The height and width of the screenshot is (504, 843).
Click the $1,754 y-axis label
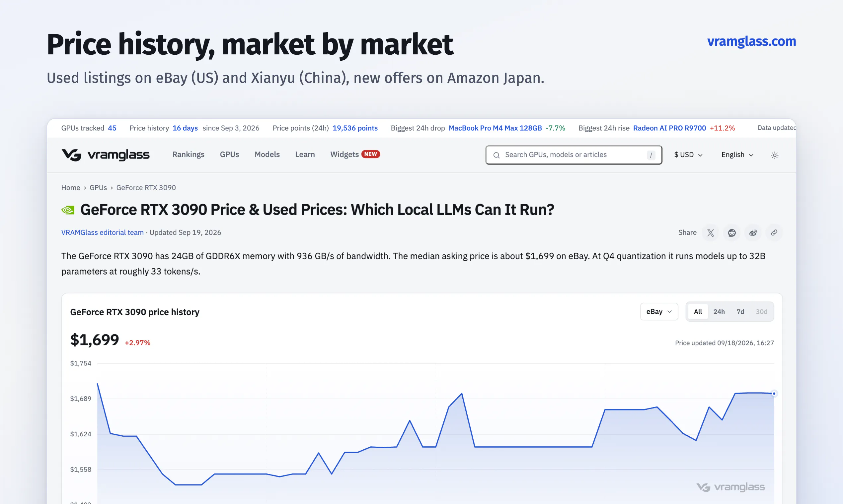pos(81,363)
